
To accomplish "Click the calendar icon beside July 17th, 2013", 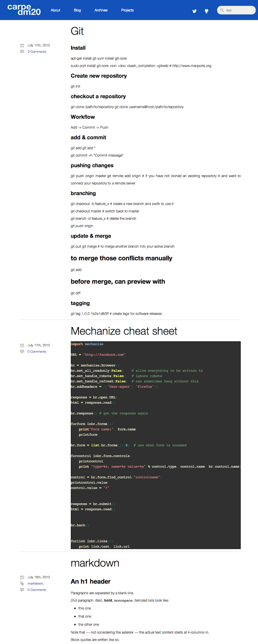I will tap(22, 45).
